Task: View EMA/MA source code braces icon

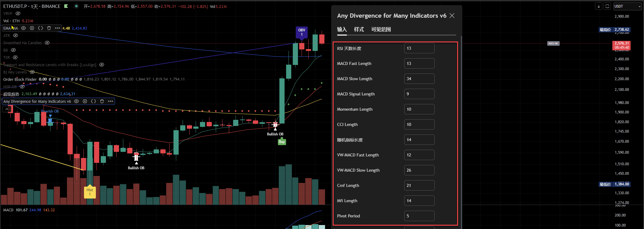Action: [40, 28]
